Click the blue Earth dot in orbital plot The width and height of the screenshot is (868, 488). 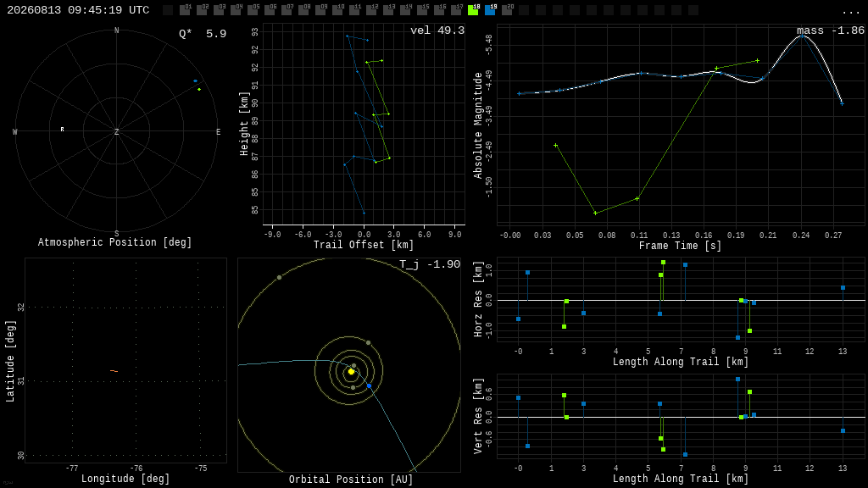370,385
